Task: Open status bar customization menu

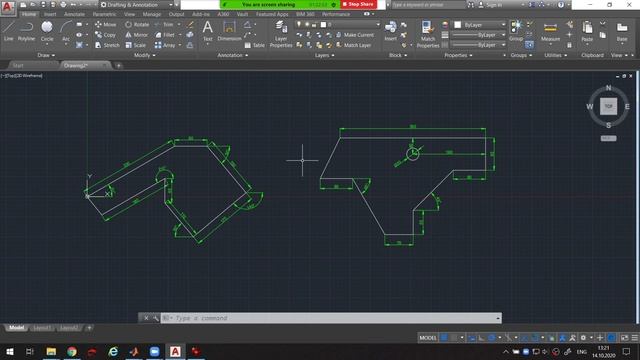Action: coord(635,338)
